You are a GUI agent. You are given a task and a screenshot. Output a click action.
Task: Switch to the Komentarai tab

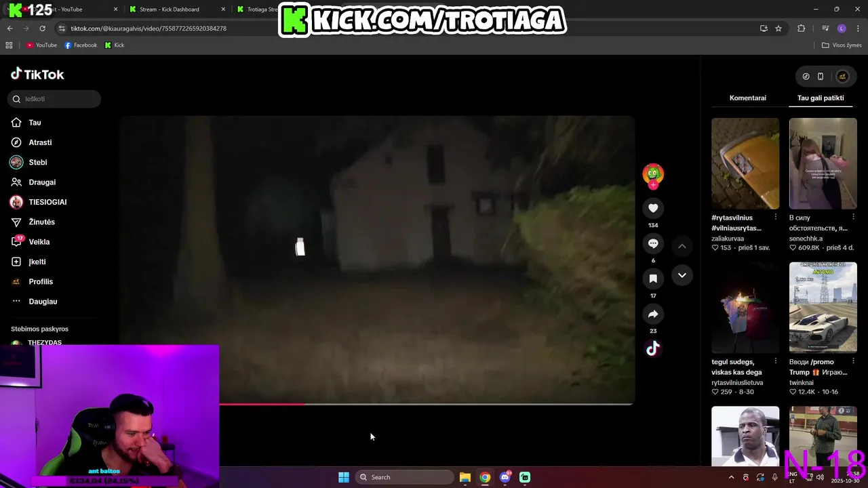[748, 98]
